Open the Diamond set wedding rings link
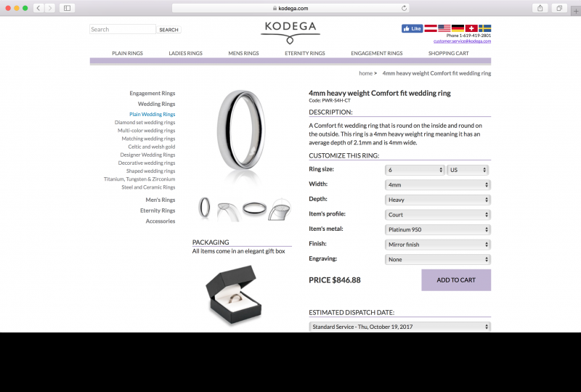 click(x=145, y=122)
